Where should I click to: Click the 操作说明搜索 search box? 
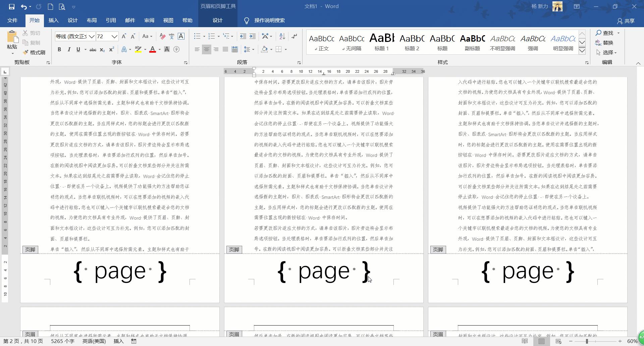click(269, 20)
